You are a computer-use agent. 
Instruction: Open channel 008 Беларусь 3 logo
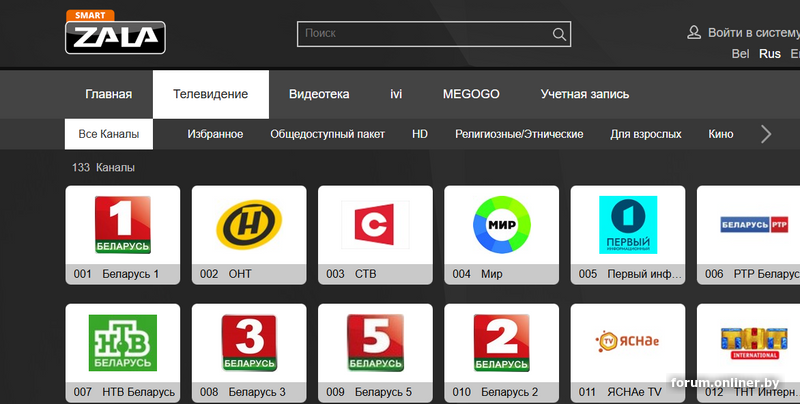[x=249, y=343]
